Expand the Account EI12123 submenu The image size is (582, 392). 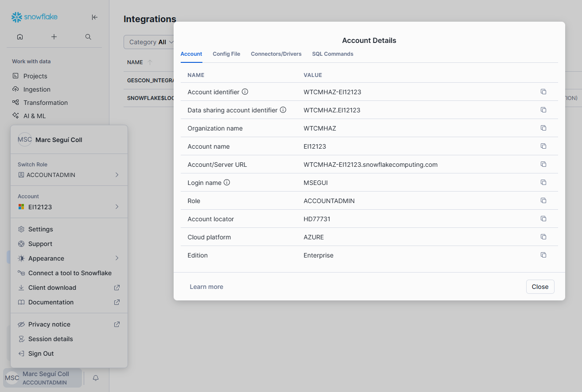[69, 207]
